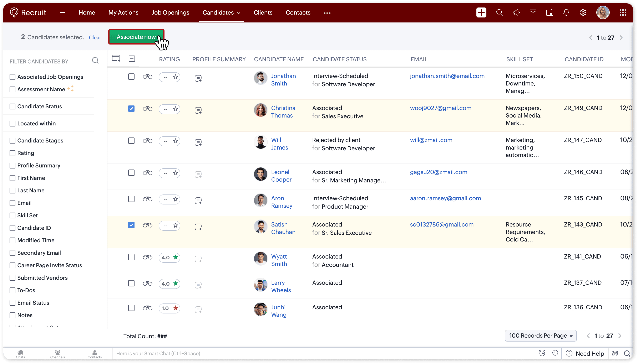The height and width of the screenshot is (364, 638).
Task: Enable the Candidate Status filter checkbox
Action: [12, 106]
